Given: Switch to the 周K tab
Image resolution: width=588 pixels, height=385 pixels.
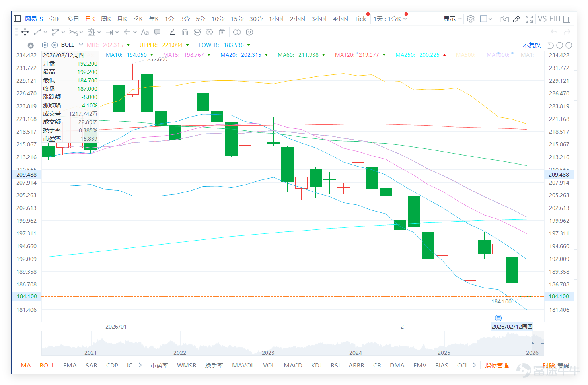Looking at the screenshot, I should (x=106, y=19).
